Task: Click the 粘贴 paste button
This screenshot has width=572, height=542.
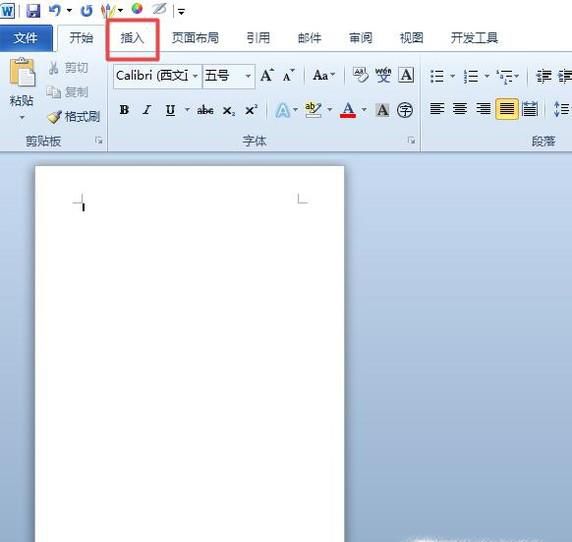Action: [22, 89]
